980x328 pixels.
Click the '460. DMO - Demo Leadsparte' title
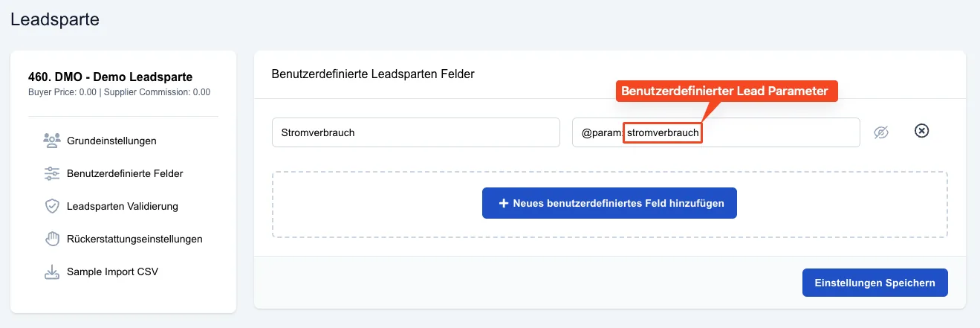[110, 77]
